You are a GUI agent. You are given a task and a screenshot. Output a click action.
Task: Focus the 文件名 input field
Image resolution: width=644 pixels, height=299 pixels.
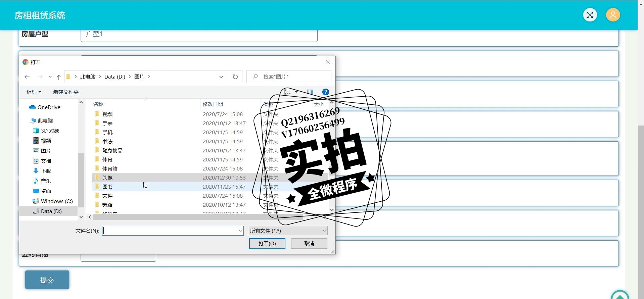[x=170, y=231]
